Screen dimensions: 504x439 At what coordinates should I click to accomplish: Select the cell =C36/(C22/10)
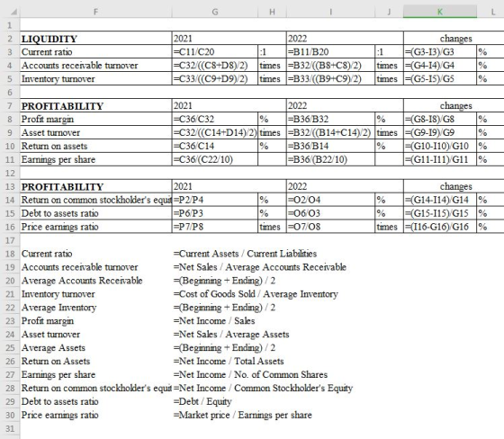[215, 159]
